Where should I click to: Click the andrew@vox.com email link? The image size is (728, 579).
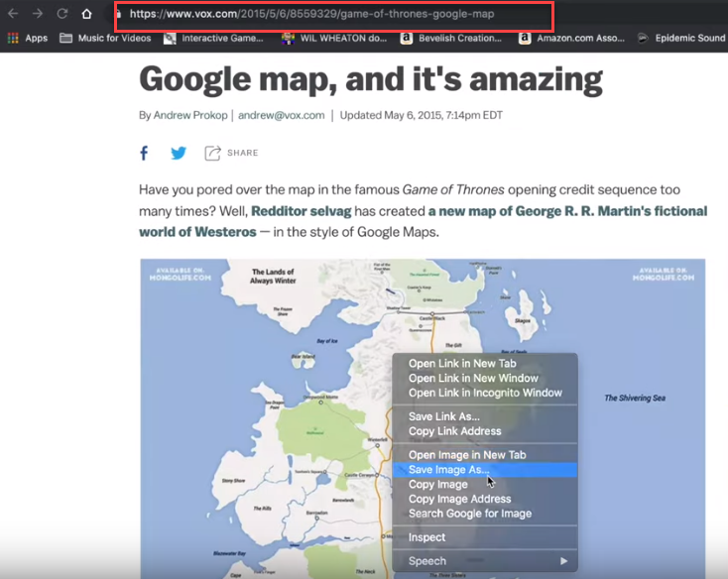282,115
